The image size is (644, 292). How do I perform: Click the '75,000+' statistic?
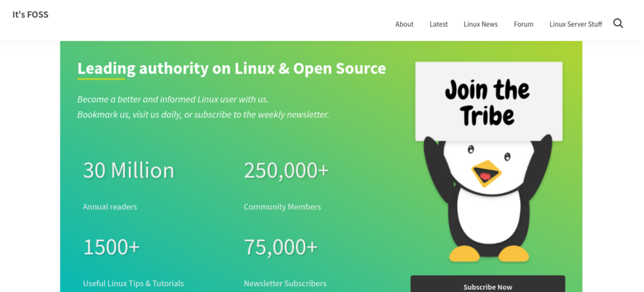click(280, 247)
